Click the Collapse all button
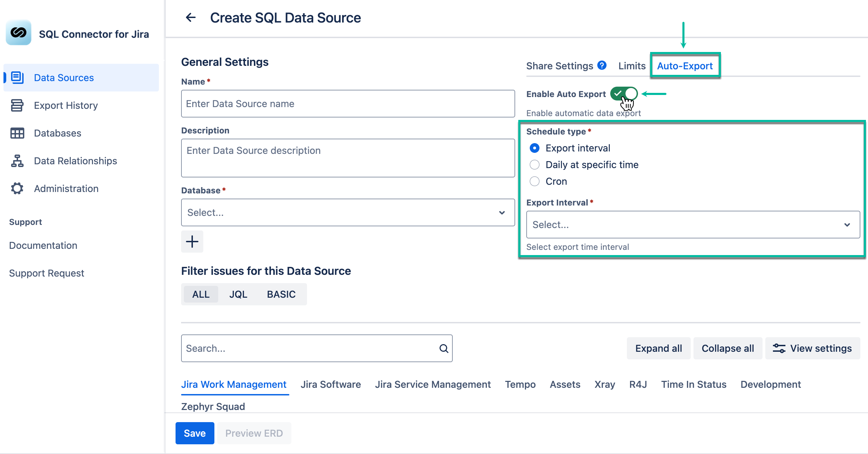Screen dimensions: 868x454 [x=728, y=348]
